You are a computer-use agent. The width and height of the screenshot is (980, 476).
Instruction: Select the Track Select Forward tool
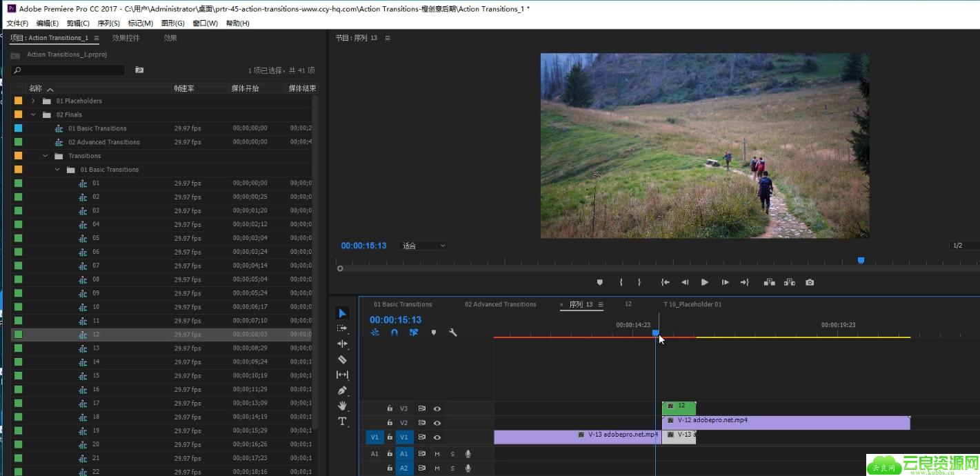(x=342, y=328)
